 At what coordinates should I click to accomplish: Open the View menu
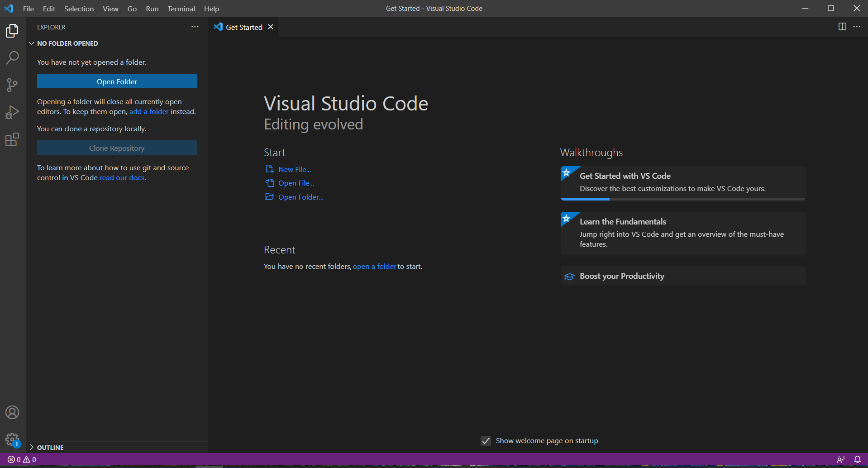(x=110, y=9)
